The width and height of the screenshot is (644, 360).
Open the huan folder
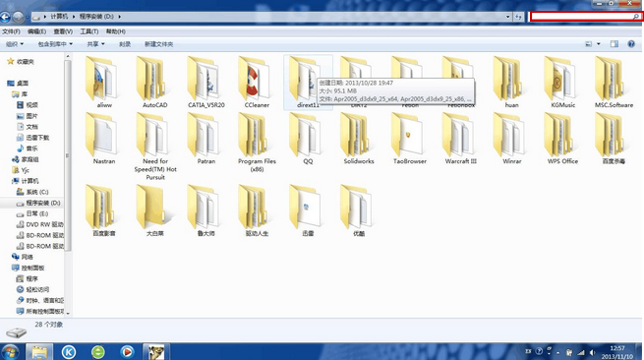pyautogui.click(x=511, y=83)
